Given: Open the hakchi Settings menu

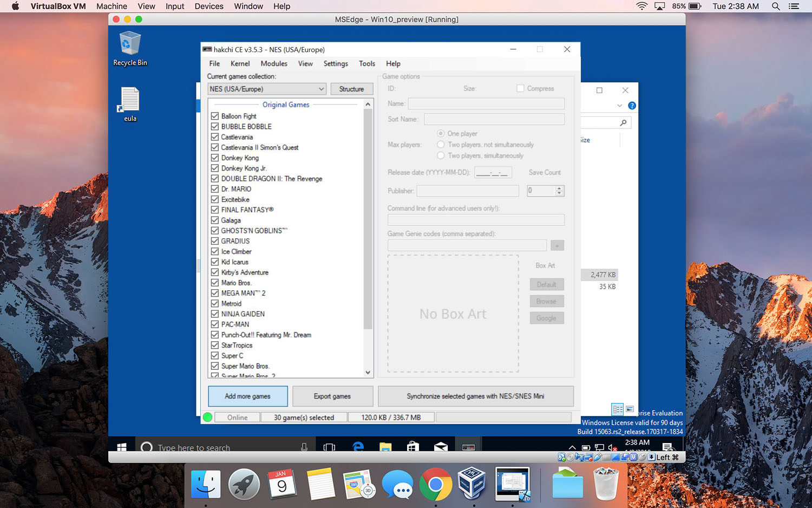Looking at the screenshot, I should [x=336, y=63].
